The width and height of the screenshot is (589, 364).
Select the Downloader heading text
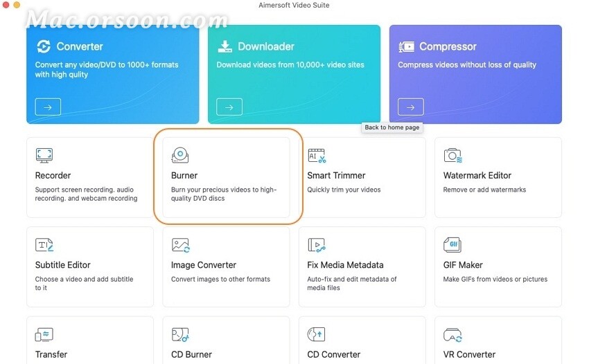point(266,46)
